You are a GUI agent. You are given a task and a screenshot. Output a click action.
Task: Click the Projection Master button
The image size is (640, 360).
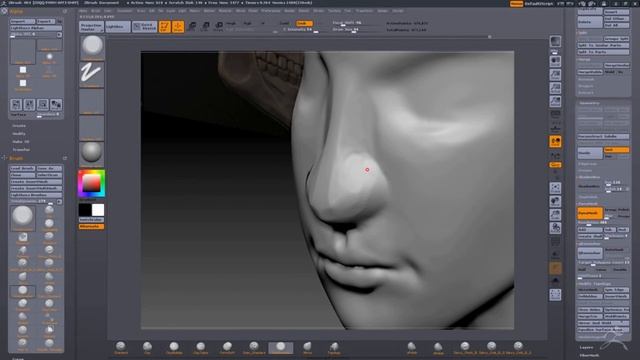click(91, 27)
